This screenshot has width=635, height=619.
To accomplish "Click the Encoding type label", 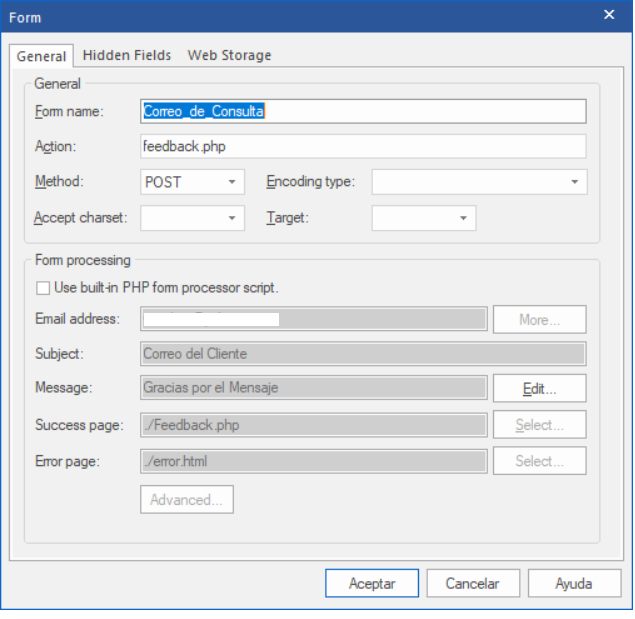I will click(311, 181).
